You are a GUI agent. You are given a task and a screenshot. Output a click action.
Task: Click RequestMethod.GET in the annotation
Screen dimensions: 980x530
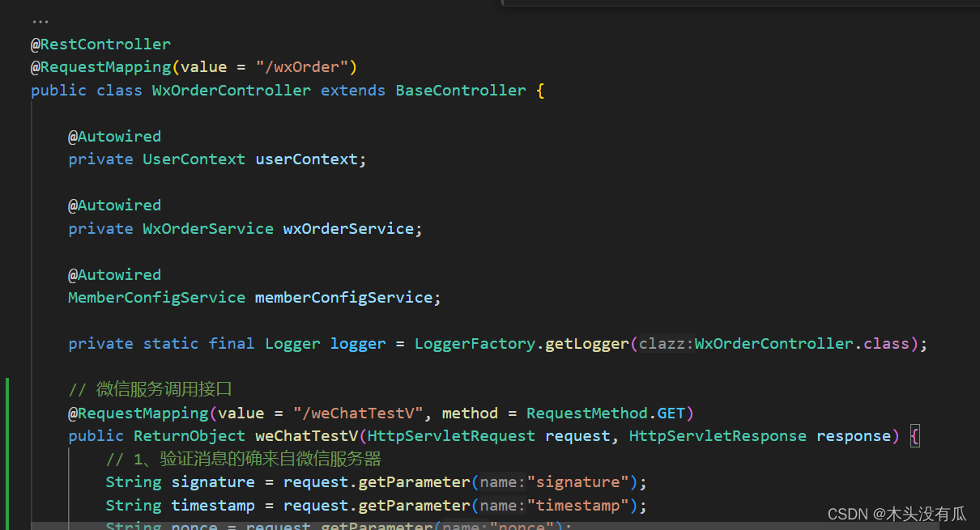606,413
